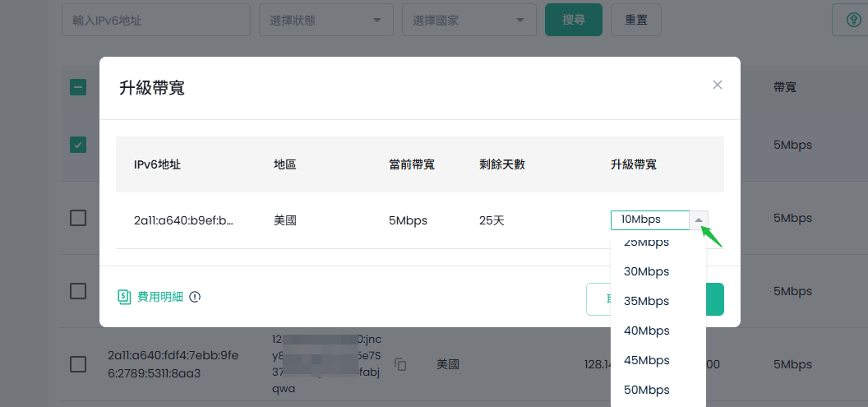This screenshot has height=407, width=868.
Task: Open the 費用明細 fee details link
Action: (x=160, y=297)
